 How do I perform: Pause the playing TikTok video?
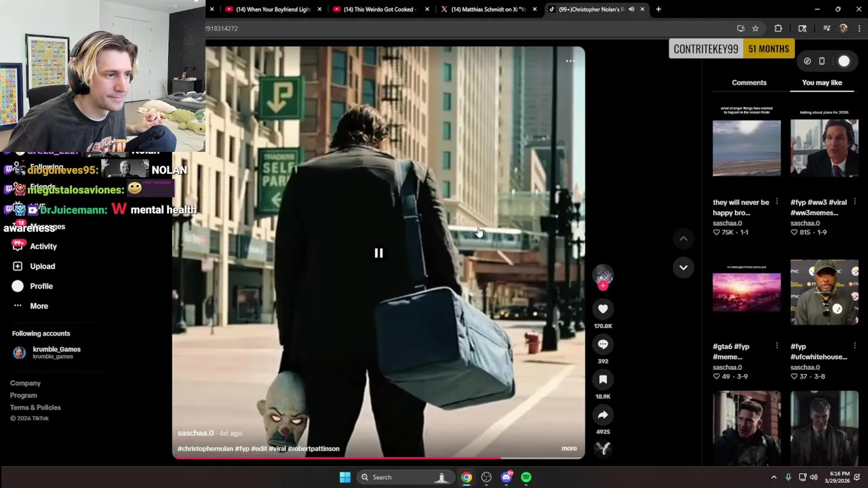tap(378, 253)
